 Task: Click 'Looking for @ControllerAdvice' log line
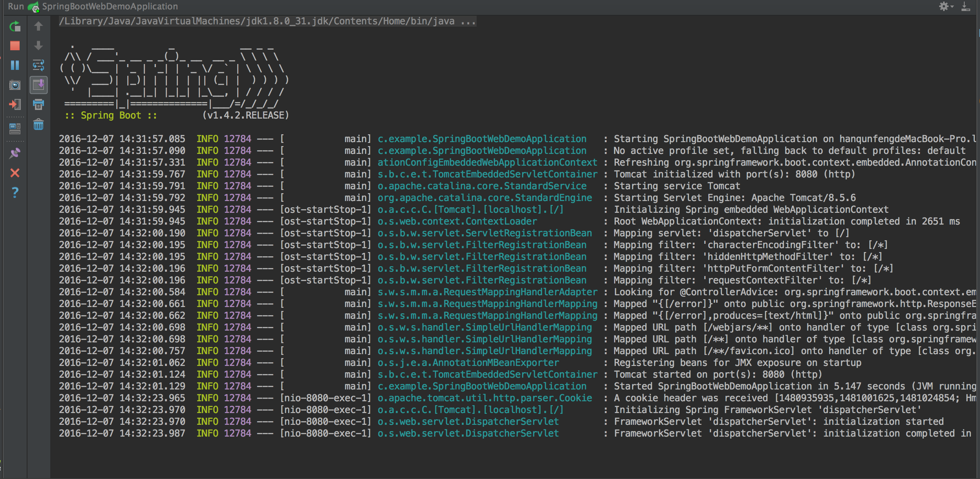(795, 292)
